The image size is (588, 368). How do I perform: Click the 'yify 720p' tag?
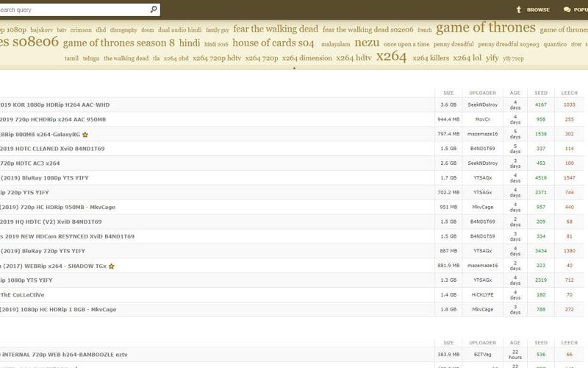[x=513, y=59]
